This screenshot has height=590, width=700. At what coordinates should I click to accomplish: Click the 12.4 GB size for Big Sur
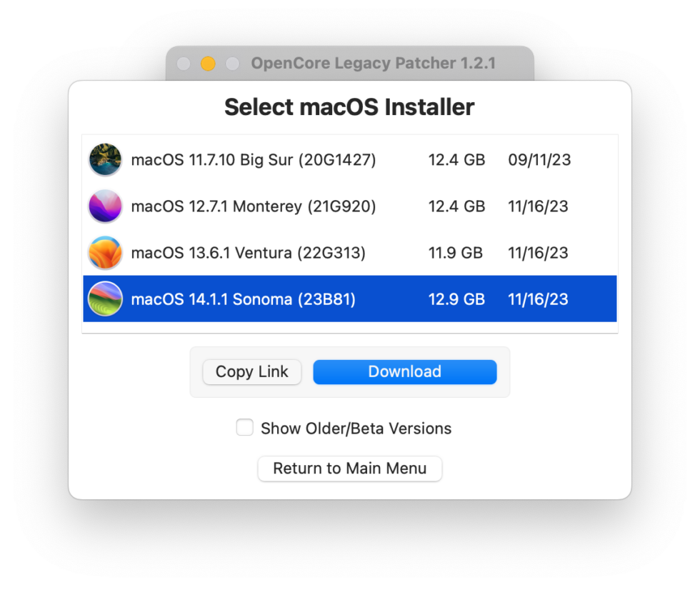pyautogui.click(x=456, y=159)
